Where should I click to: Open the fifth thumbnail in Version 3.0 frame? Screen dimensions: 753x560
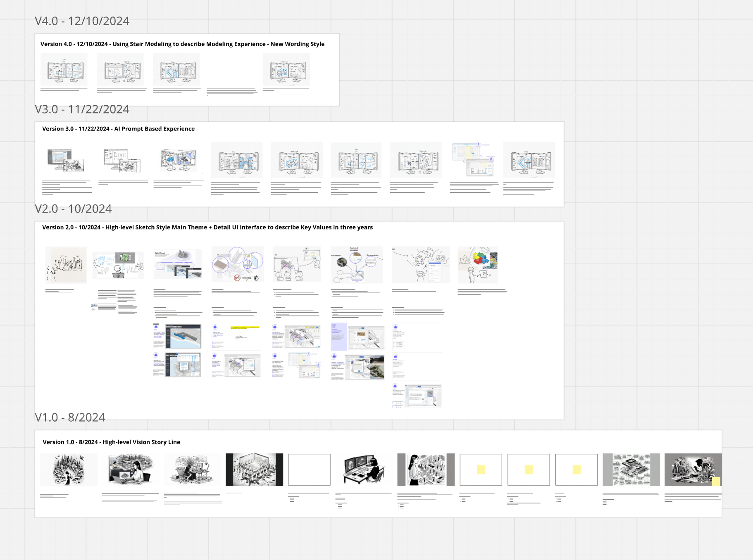[x=297, y=160]
